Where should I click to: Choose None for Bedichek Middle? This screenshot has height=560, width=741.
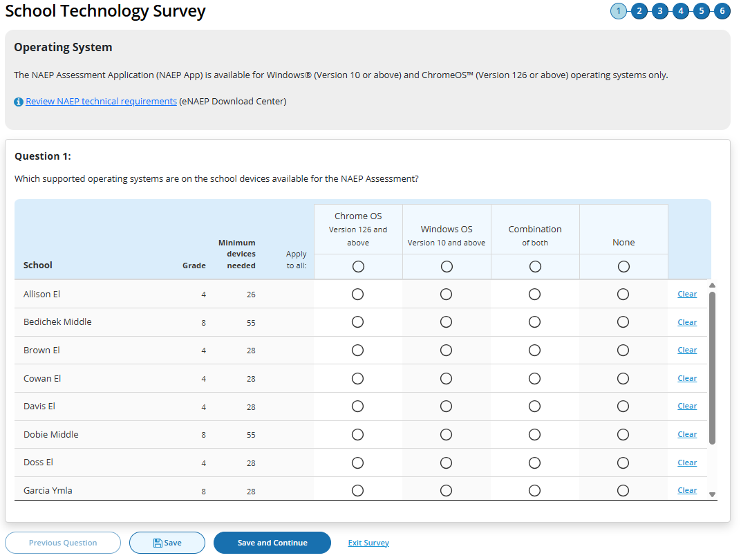623,322
